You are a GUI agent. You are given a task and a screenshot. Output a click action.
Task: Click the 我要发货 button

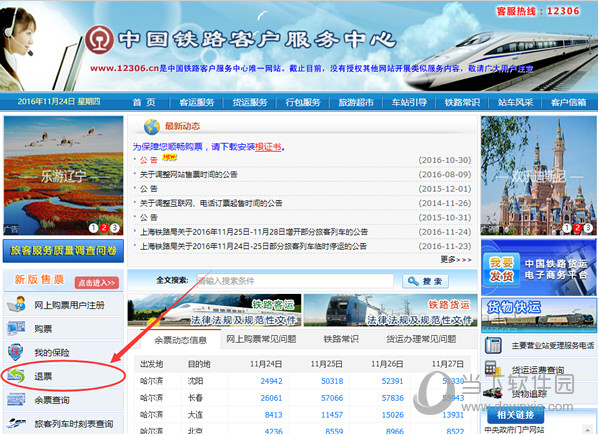click(502, 269)
